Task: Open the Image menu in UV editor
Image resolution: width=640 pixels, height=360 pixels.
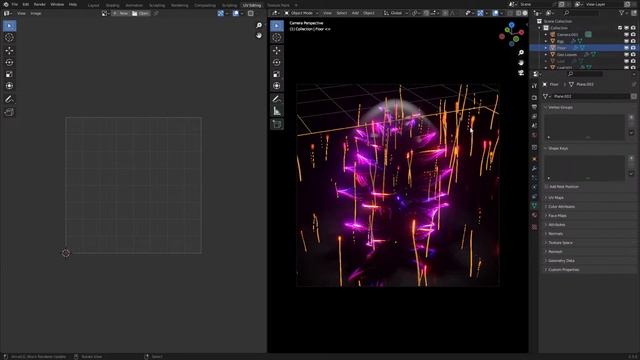Action: (x=36, y=13)
